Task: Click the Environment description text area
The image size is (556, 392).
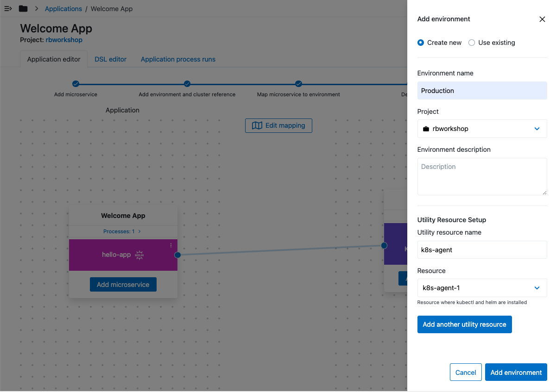Action: click(482, 176)
